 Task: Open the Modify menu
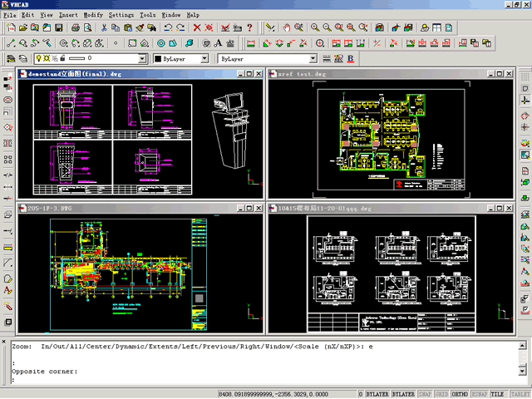[93, 15]
